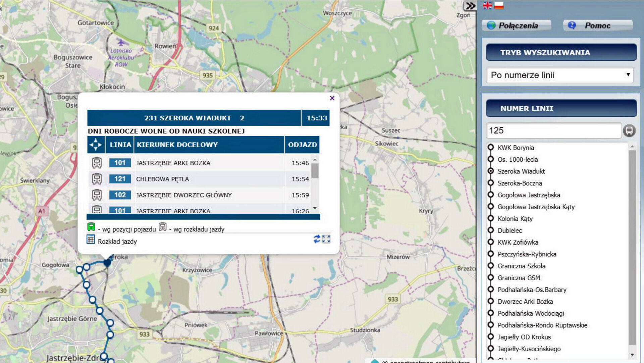Image resolution: width=644 pixels, height=363 pixels.
Task: Click the bus search icon beside line number
Action: click(x=629, y=131)
